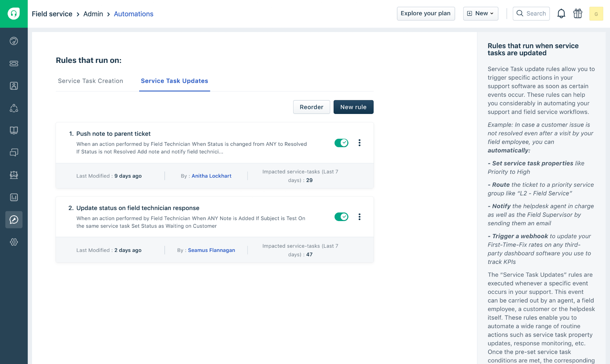
Task: Click the Freshdesk headphone logo
Action: [14, 14]
